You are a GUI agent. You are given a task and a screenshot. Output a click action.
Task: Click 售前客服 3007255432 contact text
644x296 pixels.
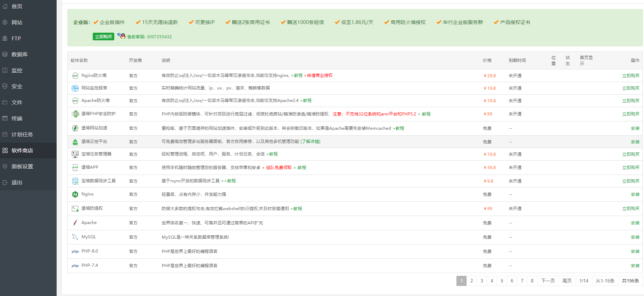[149, 37]
